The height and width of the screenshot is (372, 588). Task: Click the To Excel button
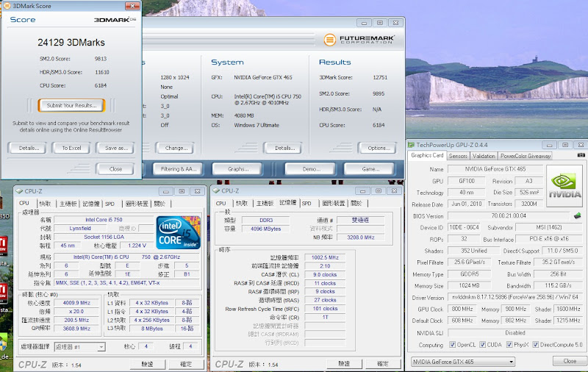click(x=71, y=148)
